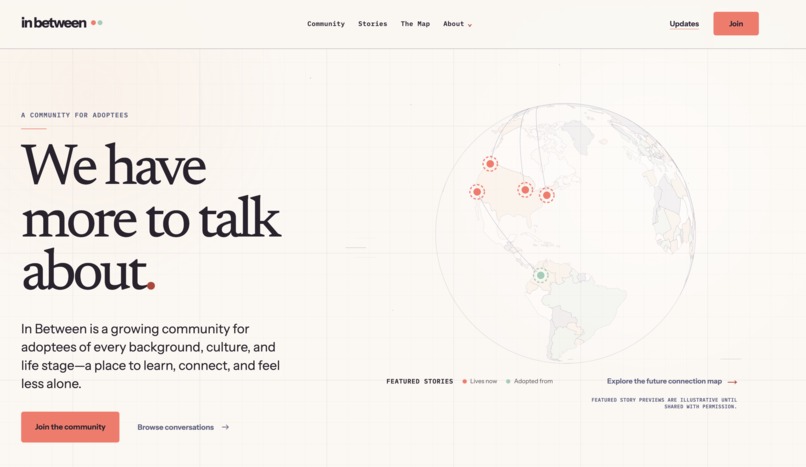Click the We have more to talk about headline
This screenshot has width=806, height=467.
pyautogui.click(x=151, y=218)
